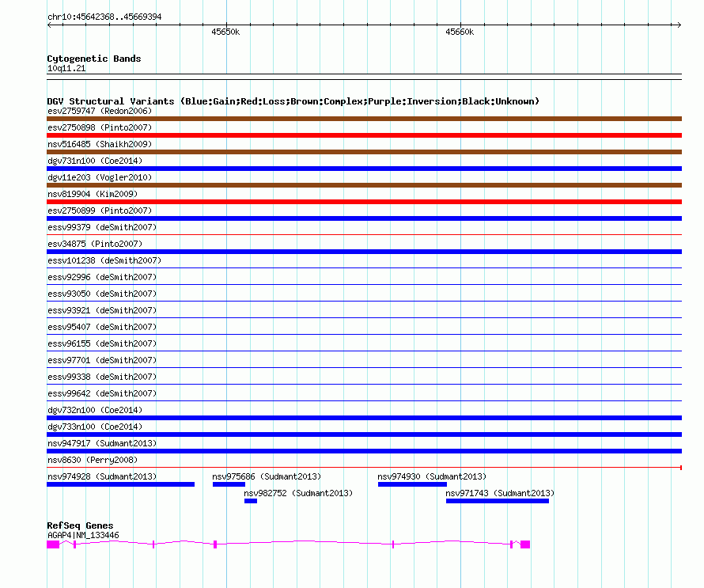This screenshot has height=588, width=704.
Task: Click the nsv974930 (Sudmant2013) blue segment
Action: (412, 484)
